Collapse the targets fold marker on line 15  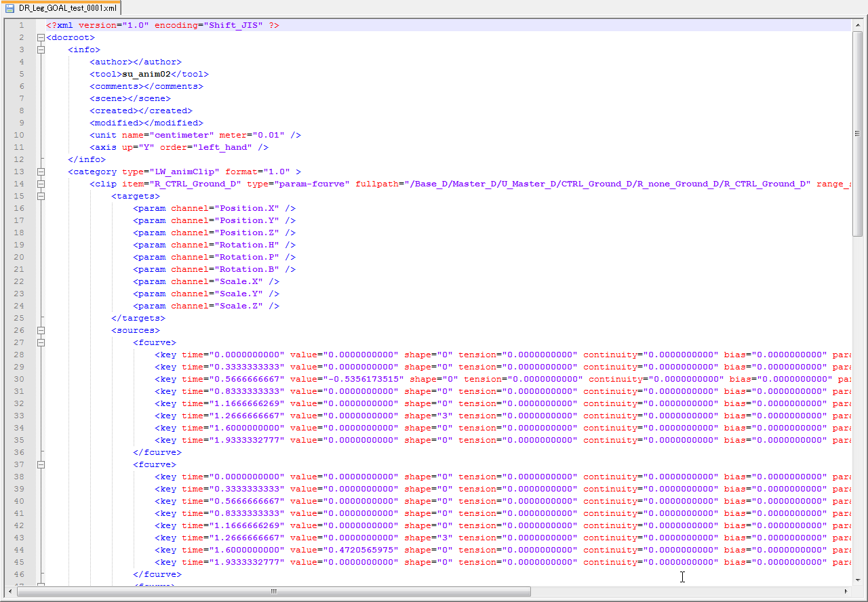[x=41, y=196]
